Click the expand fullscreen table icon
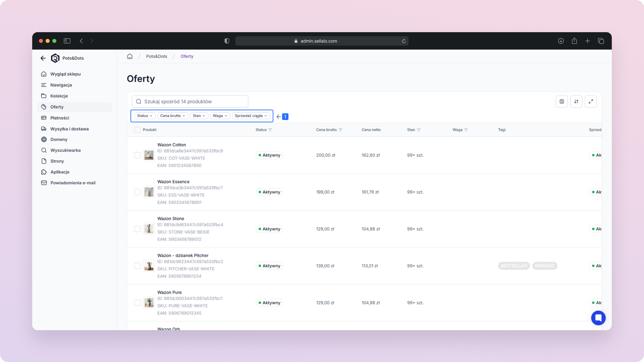Viewport: 644px width, 362px height. [591, 102]
